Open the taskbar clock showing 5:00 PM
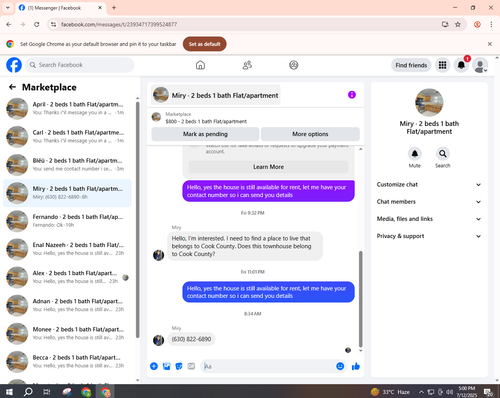 click(x=467, y=392)
